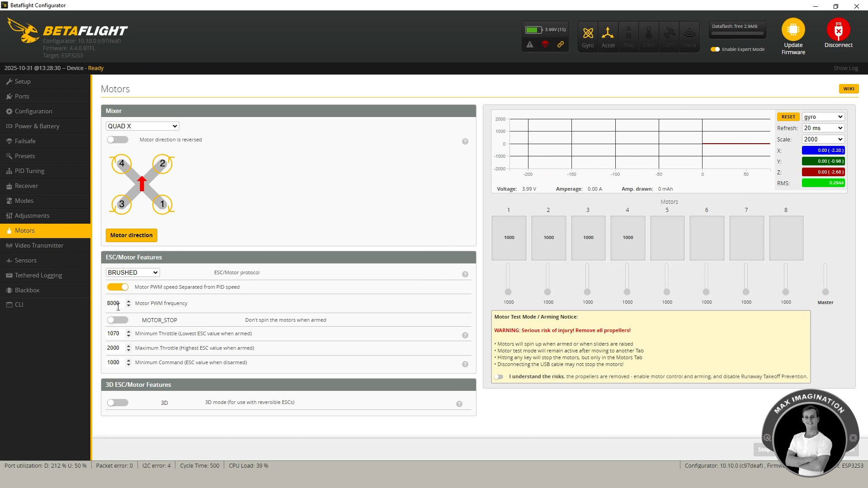868x488 pixels.
Task: Disable Expert Mode toggle
Action: click(x=715, y=49)
